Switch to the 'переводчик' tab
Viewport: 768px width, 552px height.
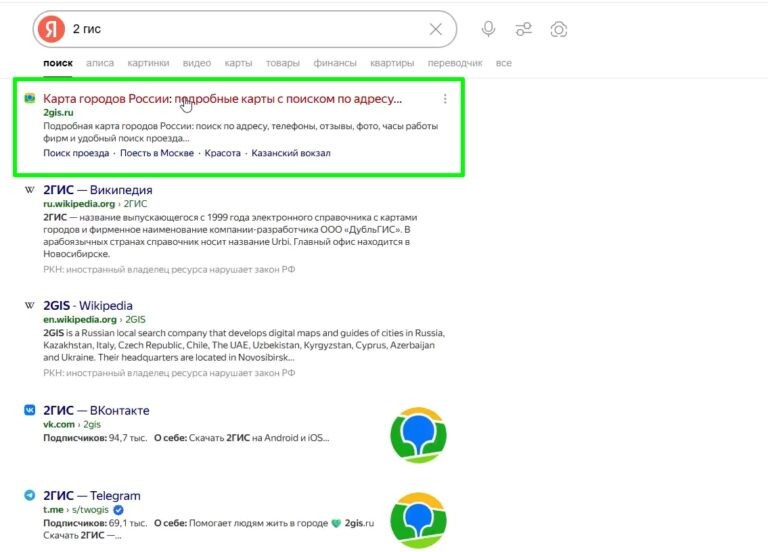(x=455, y=63)
